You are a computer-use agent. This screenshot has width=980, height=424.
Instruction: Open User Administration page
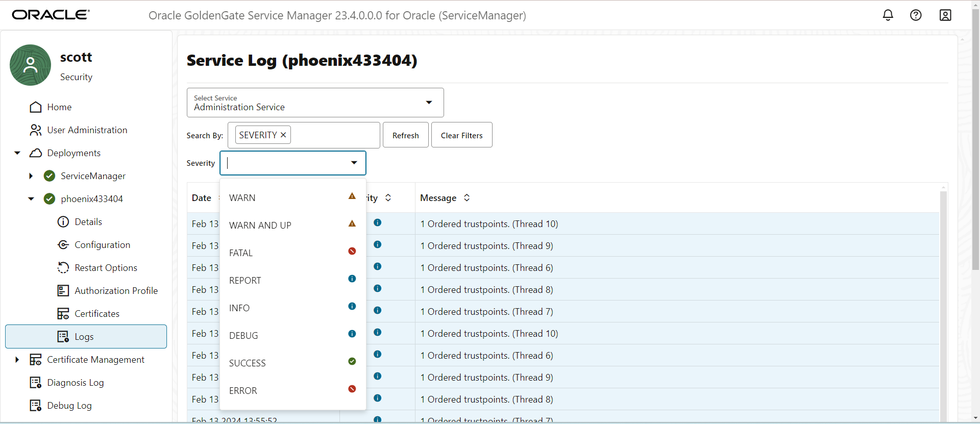coord(87,130)
